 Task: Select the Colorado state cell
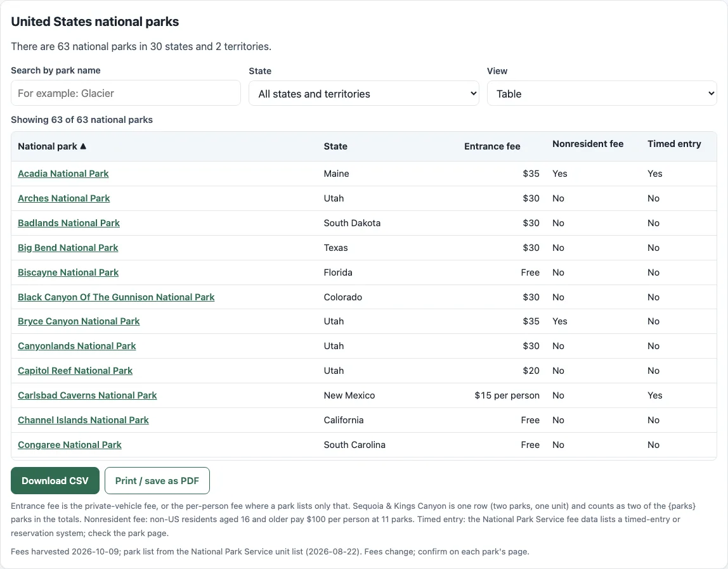pos(342,297)
